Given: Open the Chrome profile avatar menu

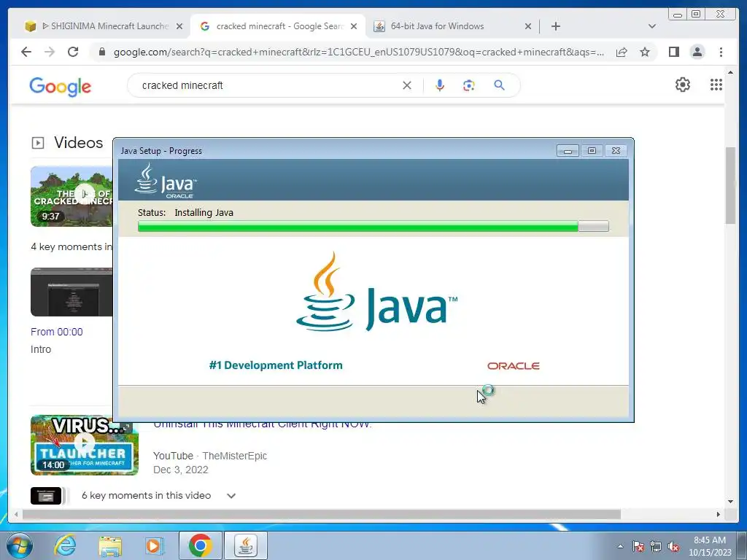Looking at the screenshot, I should (697, 52).
